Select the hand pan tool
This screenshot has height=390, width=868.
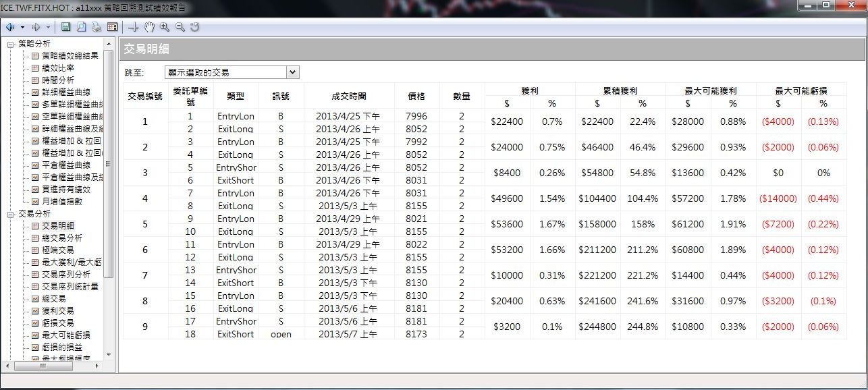149,27
